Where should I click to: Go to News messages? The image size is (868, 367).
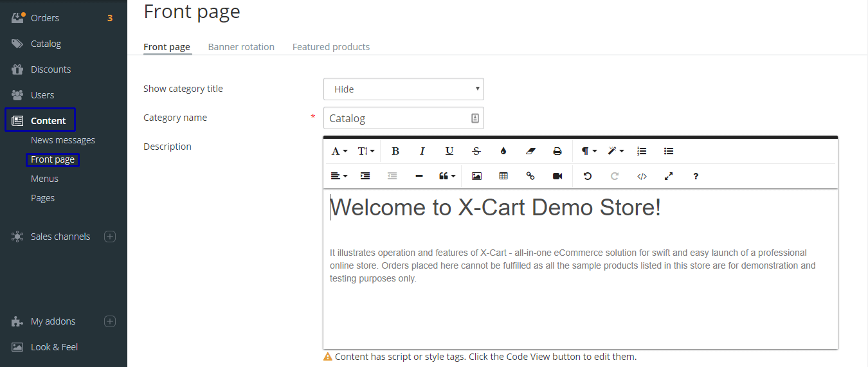pos(63,140)
